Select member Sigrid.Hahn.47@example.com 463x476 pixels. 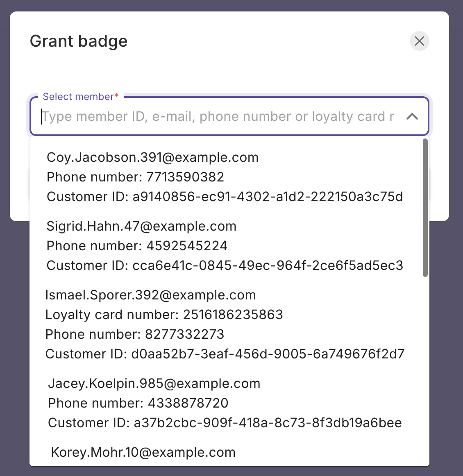tap(141, 227)
